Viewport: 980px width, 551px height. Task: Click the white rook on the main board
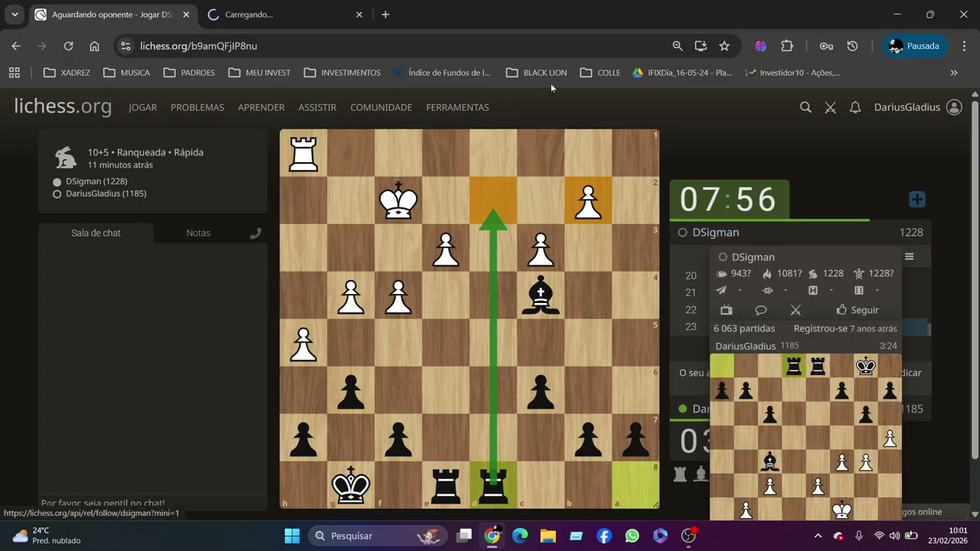point(303,153)
